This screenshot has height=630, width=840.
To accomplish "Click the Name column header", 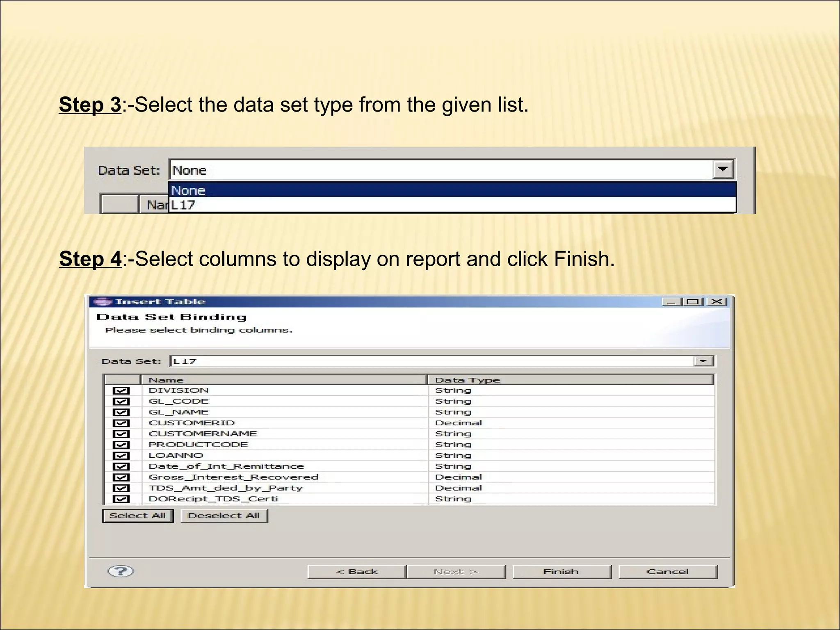I will 284,380.
